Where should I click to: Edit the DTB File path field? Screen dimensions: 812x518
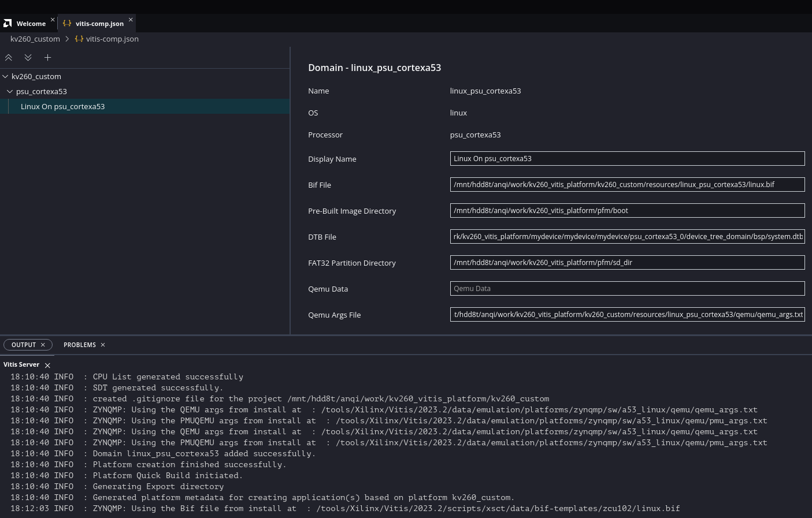pyautogui.click(x=627, y=237)
